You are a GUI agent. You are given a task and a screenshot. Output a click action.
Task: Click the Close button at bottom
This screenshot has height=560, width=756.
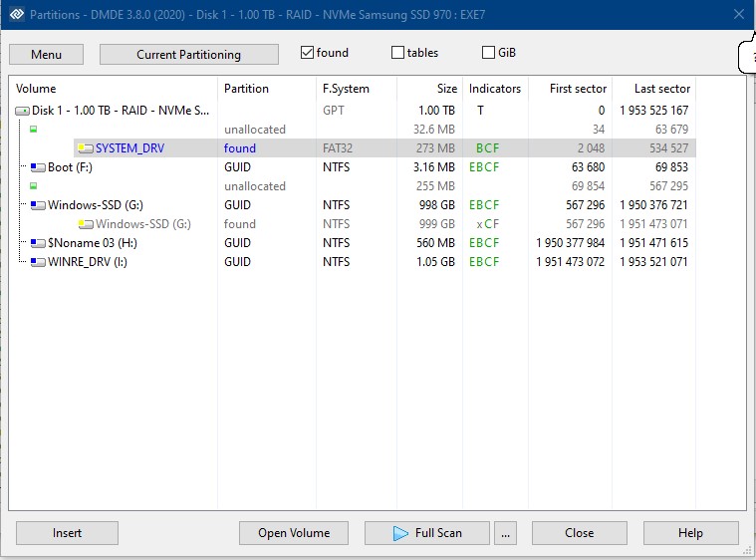(x=579, y=533)
